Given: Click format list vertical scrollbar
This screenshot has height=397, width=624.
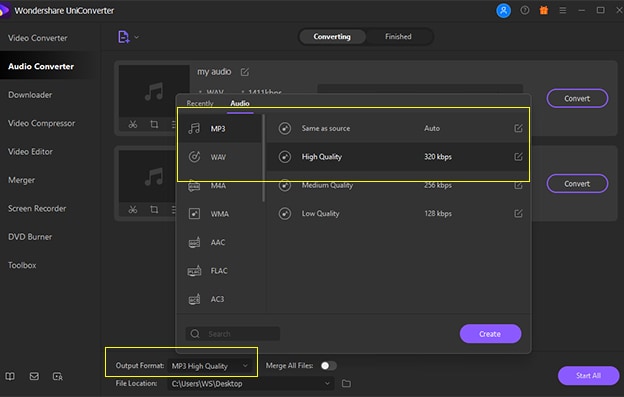Looking at the screenshot, I should pyautogui.click(x=263, y=158).
